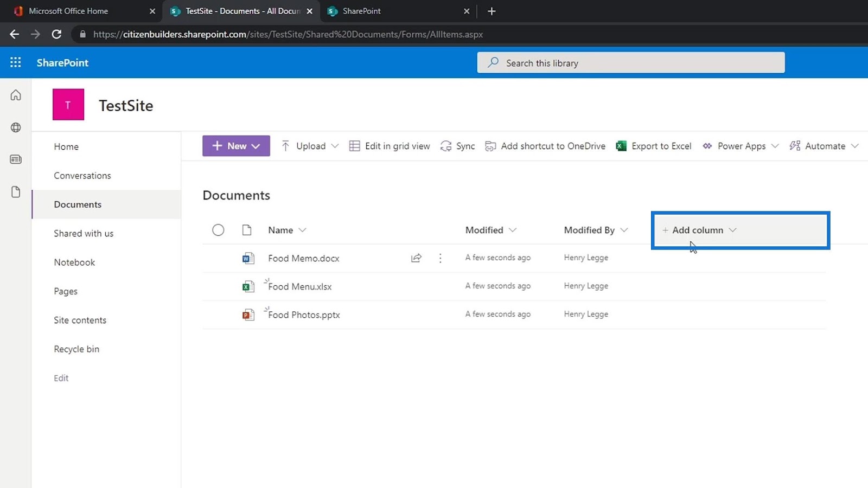Click Export to Excel button
The height and width of the screenshot is (488, 868).
tap(654, 146)
